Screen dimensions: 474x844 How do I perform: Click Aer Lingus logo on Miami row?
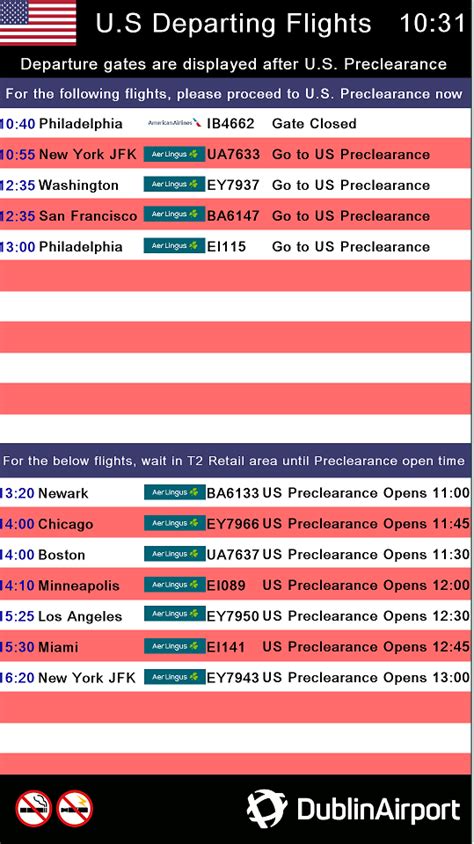[x=174, y=646]
